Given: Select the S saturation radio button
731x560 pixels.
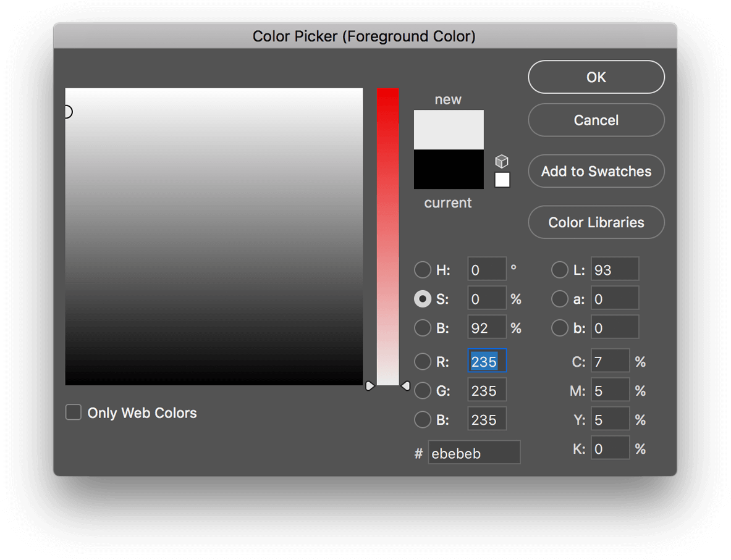Looking at the screenshot, I should [423, 299].
